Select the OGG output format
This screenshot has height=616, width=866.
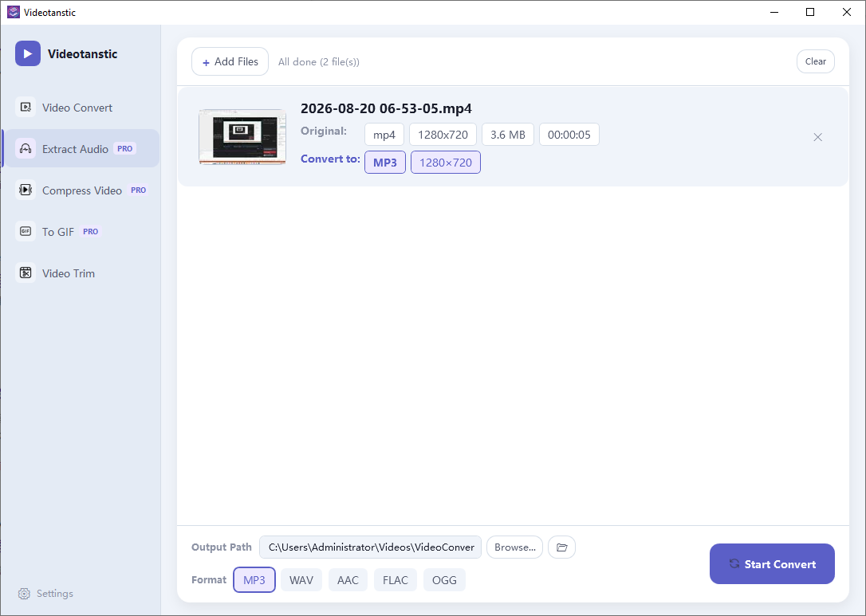coord(445,580)
